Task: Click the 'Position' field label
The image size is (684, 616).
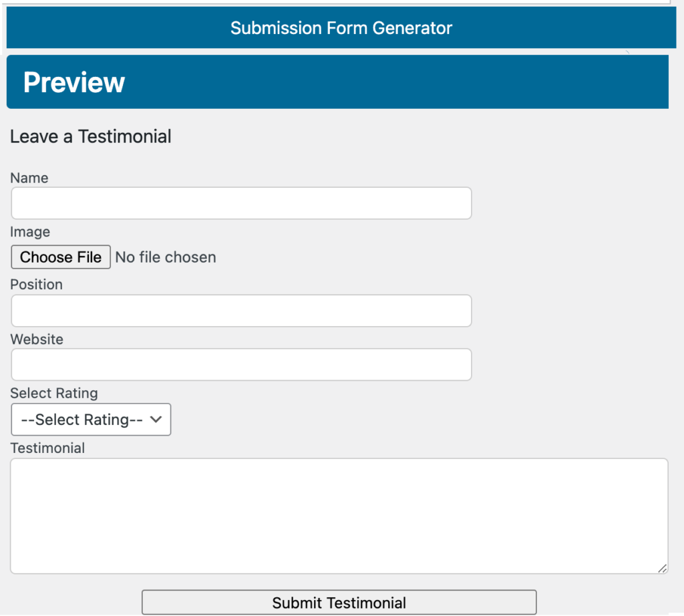Action: pos(37,285)
